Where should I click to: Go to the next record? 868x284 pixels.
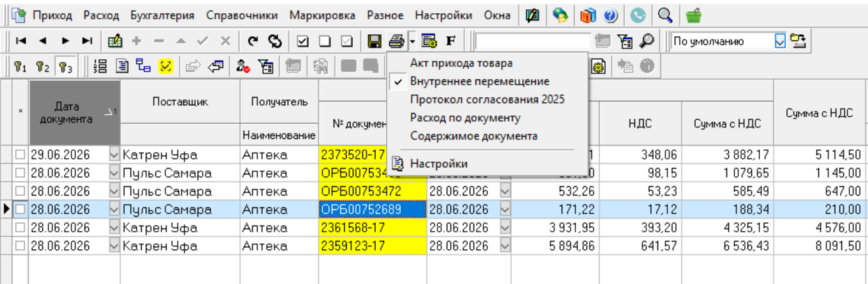tap(65, 41)
